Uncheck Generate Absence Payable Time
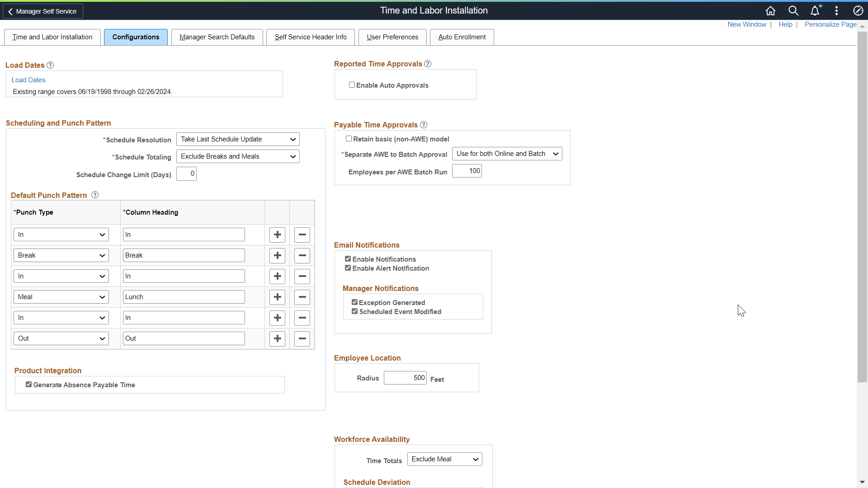Viewport: 868px width, 488px height. point(28,385)
